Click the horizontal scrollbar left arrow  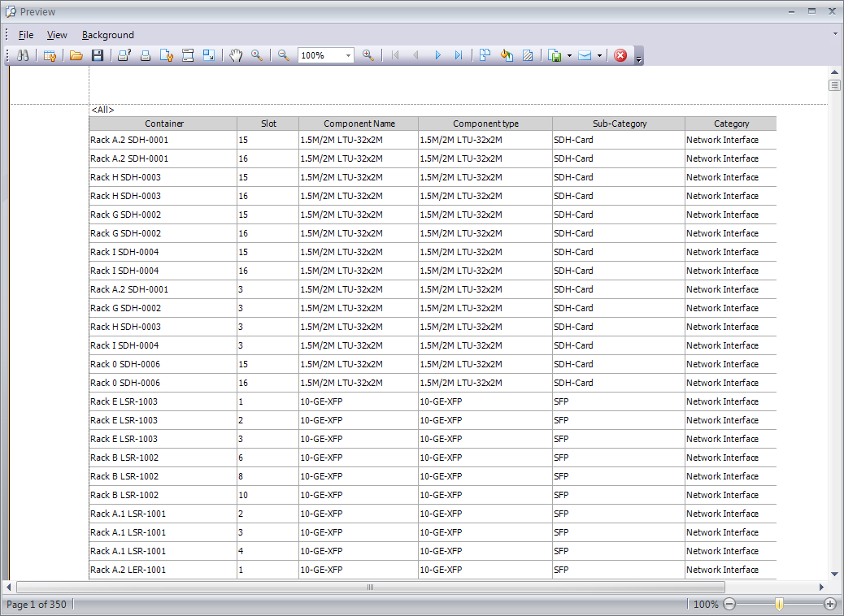pos(8,587)
